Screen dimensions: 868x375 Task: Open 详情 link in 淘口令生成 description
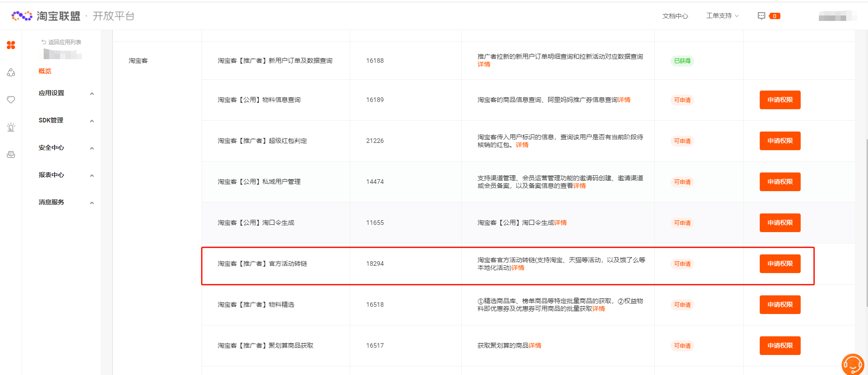[560, 223]
